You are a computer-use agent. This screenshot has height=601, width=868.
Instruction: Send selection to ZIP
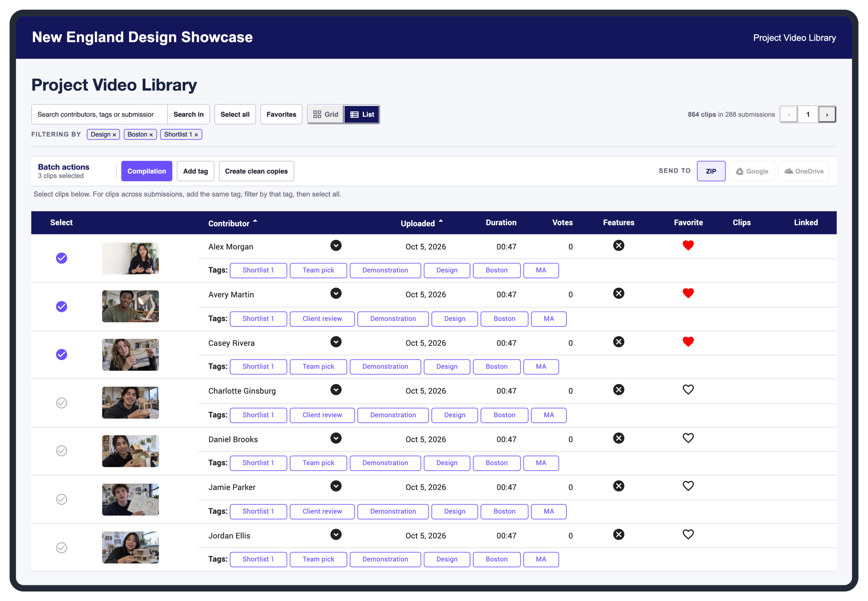711,171
